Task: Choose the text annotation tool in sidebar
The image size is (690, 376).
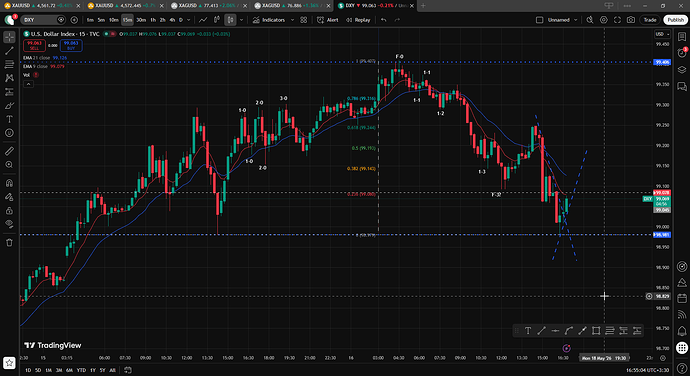Action: [9, 119]
